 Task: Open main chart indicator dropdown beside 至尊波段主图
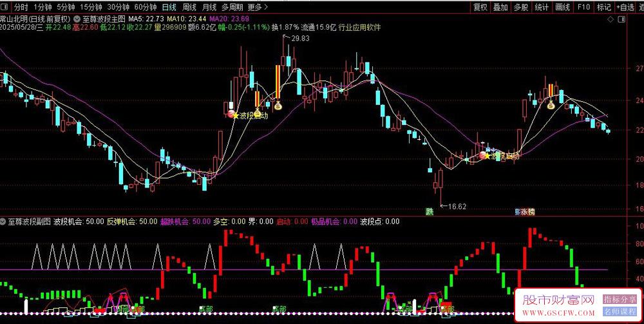[78, 19]
